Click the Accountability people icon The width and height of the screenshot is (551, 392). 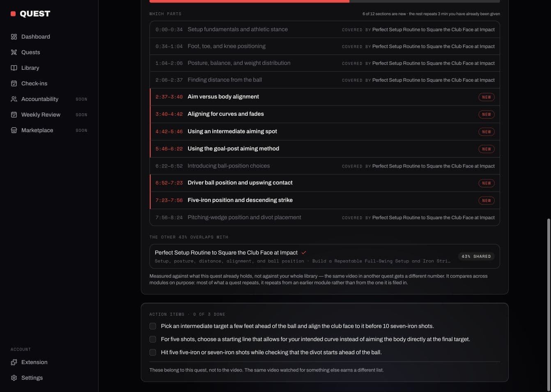[14, 99]
